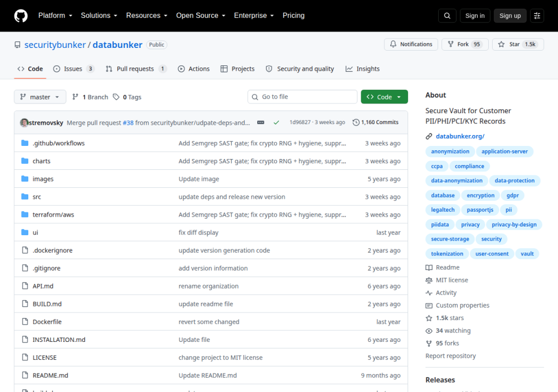
Task: Open the 0 Tags link
Action: pos(127,97)
